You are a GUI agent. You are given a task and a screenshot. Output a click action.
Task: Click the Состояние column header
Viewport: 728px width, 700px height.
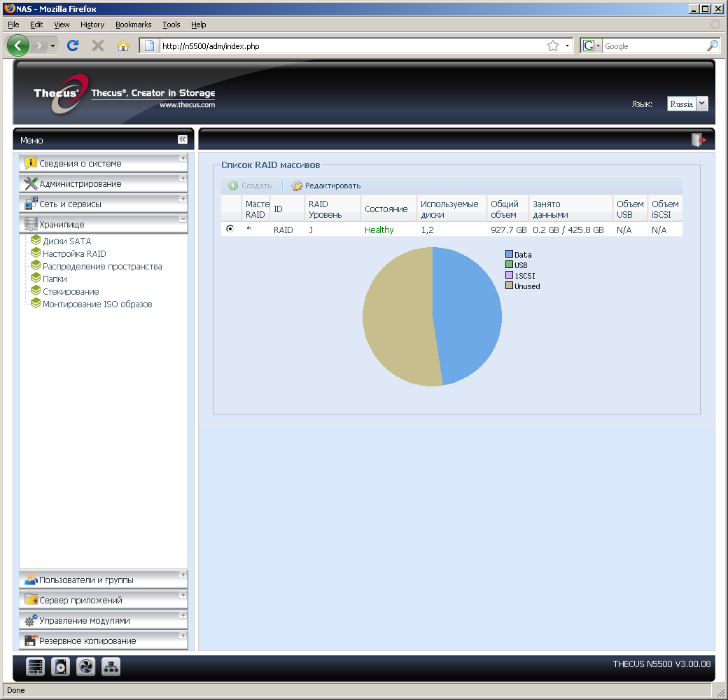point(388,209)
